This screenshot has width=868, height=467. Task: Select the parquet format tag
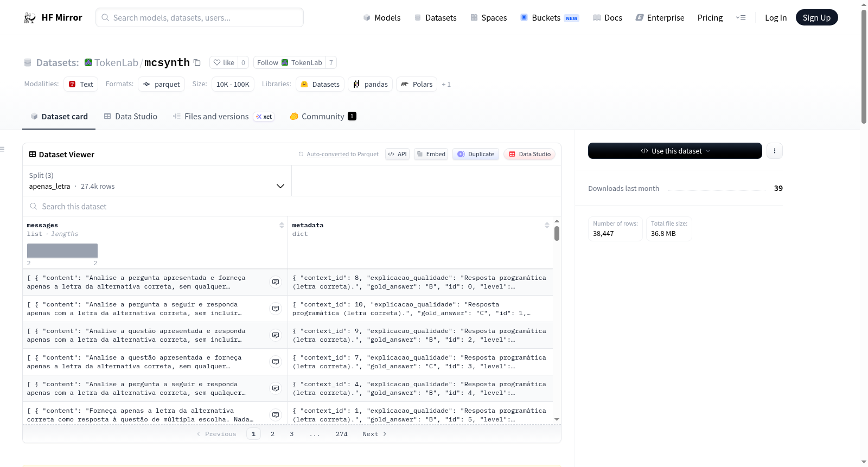coord(161,84)
